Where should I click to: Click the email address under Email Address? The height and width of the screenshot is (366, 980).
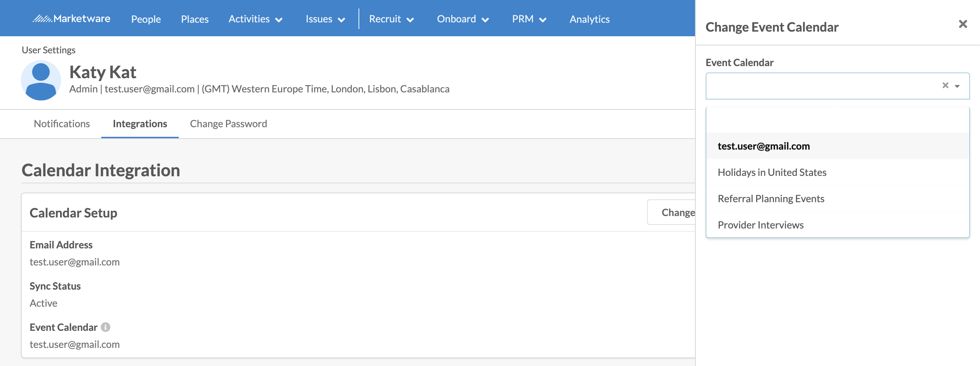point(75,262)
